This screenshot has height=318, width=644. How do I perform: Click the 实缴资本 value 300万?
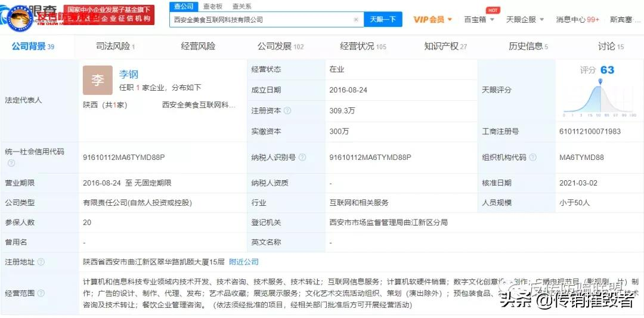tap(339, 131)
